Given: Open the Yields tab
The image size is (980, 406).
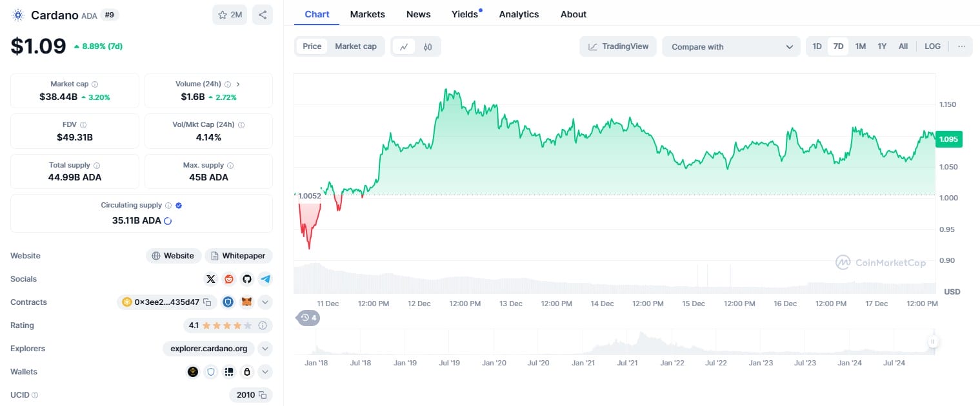Looking at the screenshot, I should [465, 14].
